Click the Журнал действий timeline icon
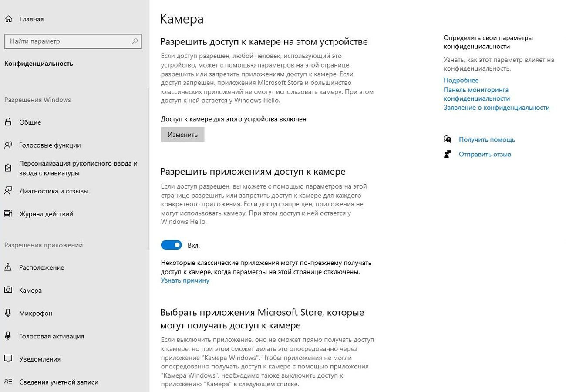Screen dimensions: 566x392 click(x=8, y=214)
